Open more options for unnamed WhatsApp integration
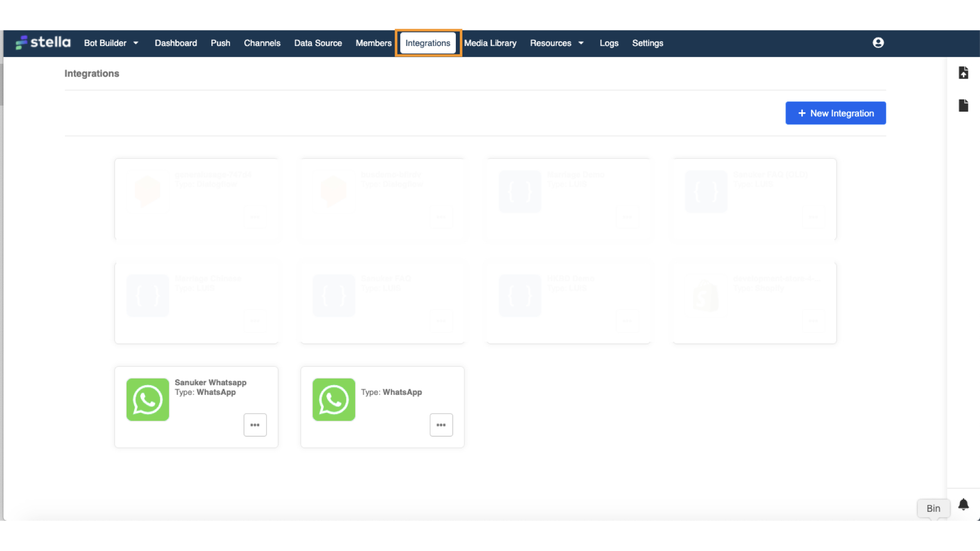Screen dimensions: 980x551 pyautogui.click(x=441, y=425)
